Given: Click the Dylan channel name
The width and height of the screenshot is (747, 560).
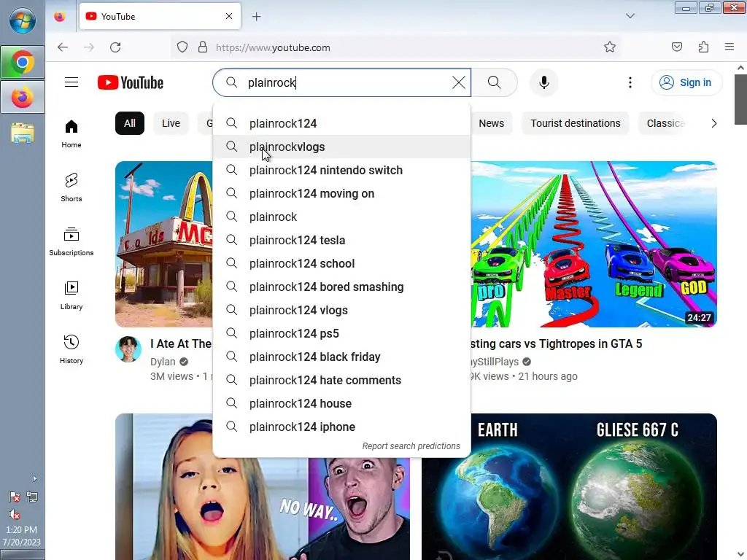Looking at the screenshot, I should point(163,362).
